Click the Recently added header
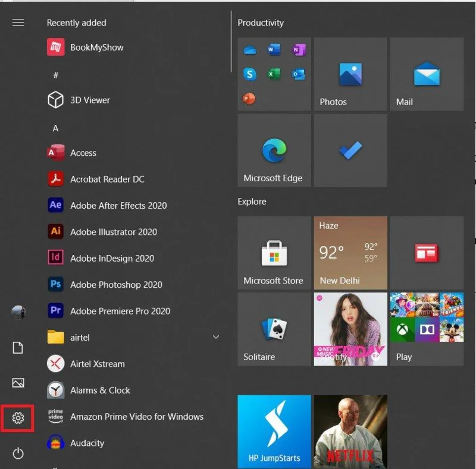 (x=77, y=23)
